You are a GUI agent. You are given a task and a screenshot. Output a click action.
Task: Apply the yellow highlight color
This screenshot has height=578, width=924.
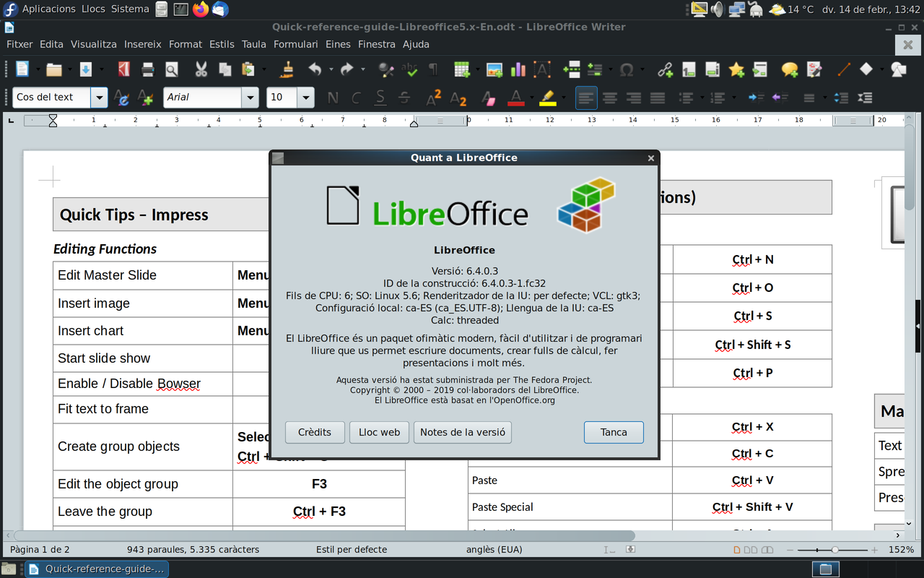pyautogui.click(x=548, y=98)
